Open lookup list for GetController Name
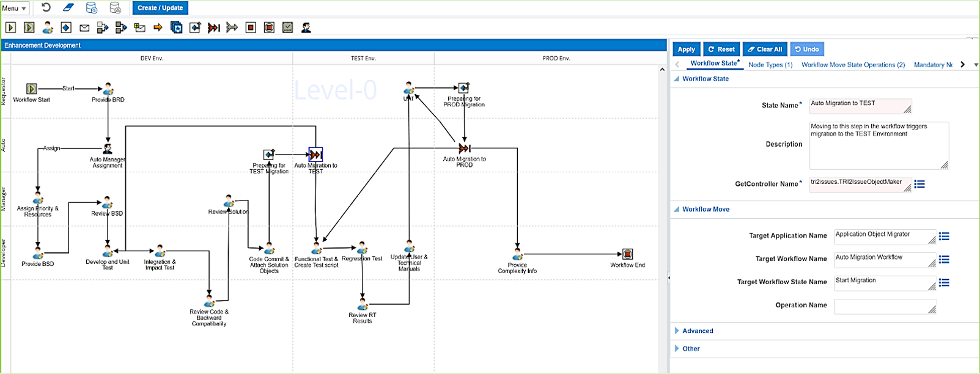This screenshot has width=980, height=374. (919, 184)
